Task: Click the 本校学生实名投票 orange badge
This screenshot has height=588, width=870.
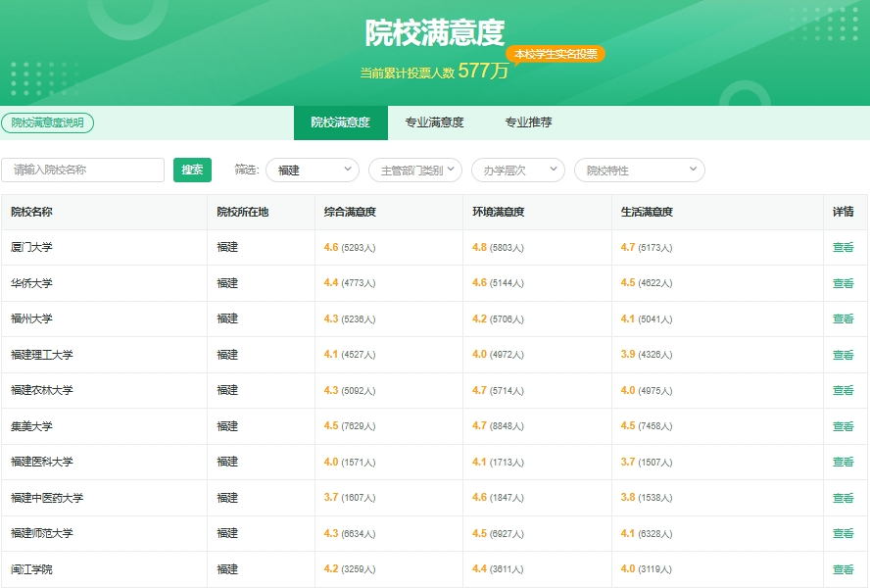Action: tap(556, 55)
